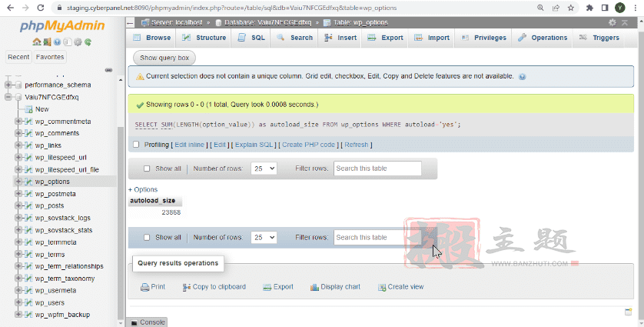Click the Create view icon

[x=382, y=287]
